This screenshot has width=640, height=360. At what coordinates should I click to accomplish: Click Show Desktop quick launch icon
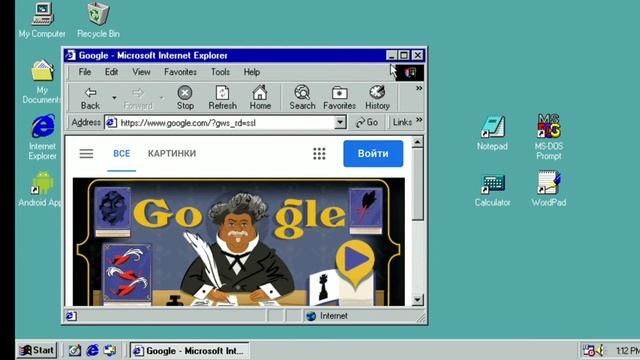(x=75, y=350)
